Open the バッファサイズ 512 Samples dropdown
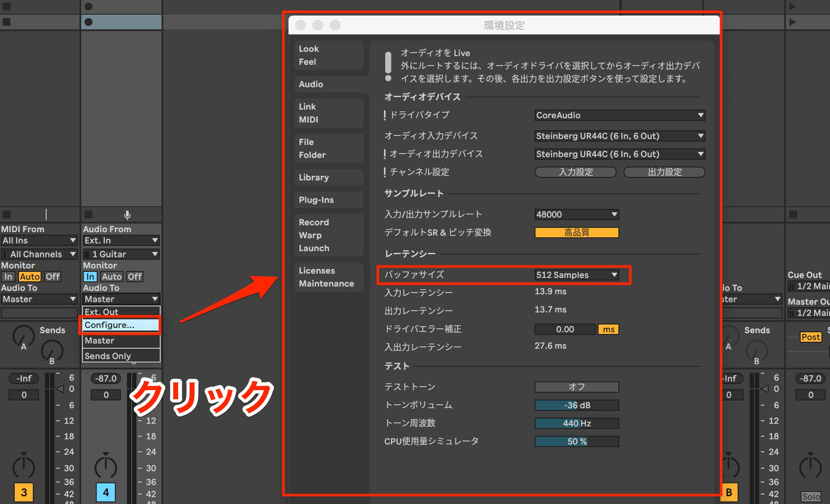Viewport: 830px width, 504px height. coord(577,275)
